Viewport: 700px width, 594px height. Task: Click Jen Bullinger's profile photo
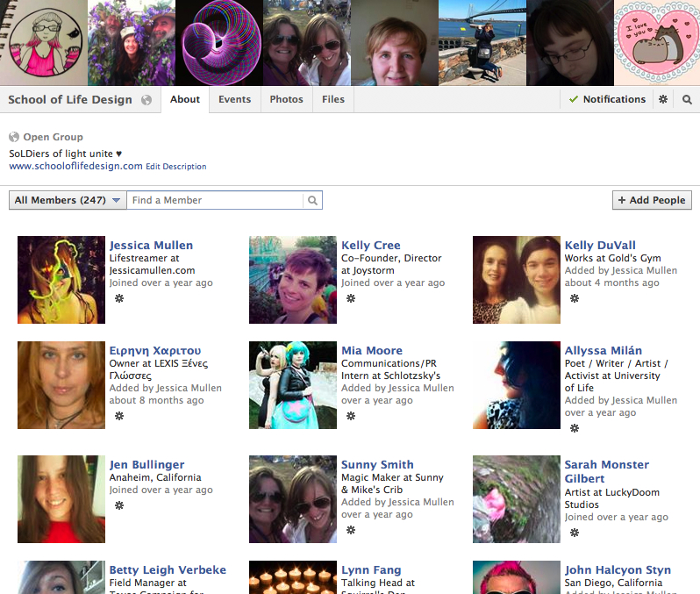61,499
